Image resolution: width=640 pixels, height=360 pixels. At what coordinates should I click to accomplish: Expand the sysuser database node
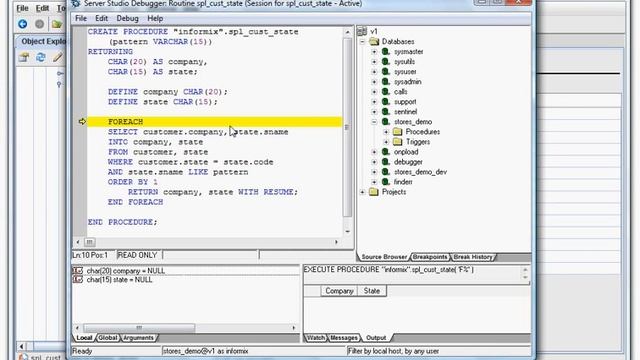pos(374,72)
